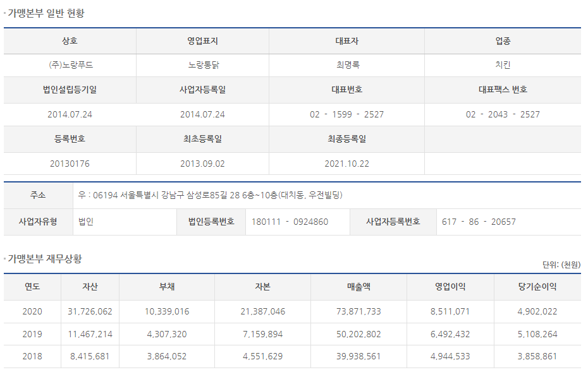Click the company name (주)노랑푸드
Screen dimensions: 588x377
click(71, 65)
